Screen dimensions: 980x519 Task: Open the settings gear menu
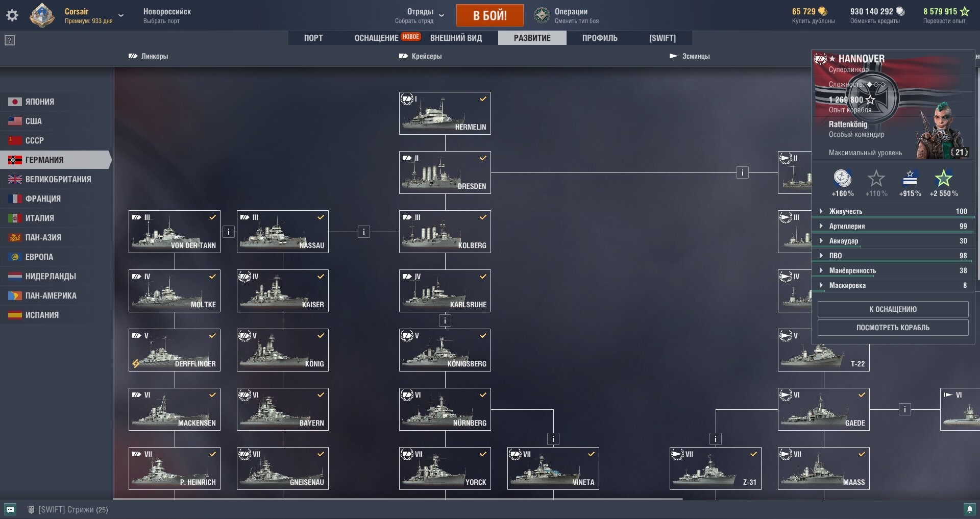12,15
